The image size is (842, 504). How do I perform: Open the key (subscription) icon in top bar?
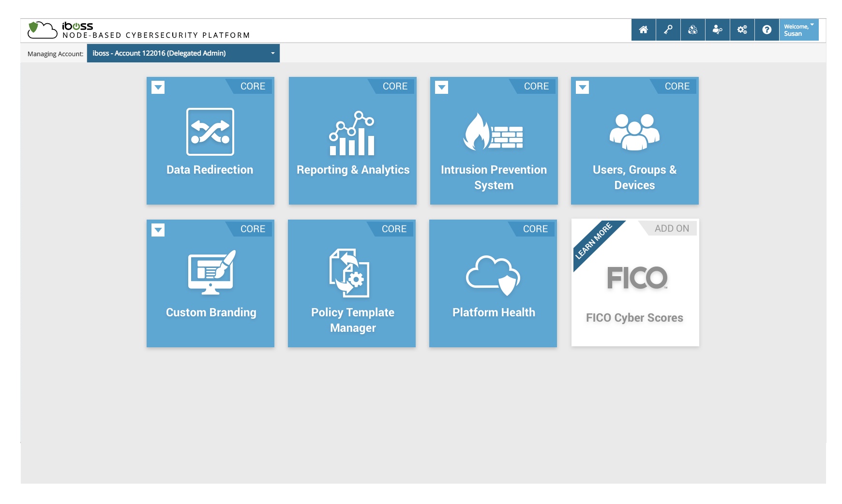(x=668, y=30)
